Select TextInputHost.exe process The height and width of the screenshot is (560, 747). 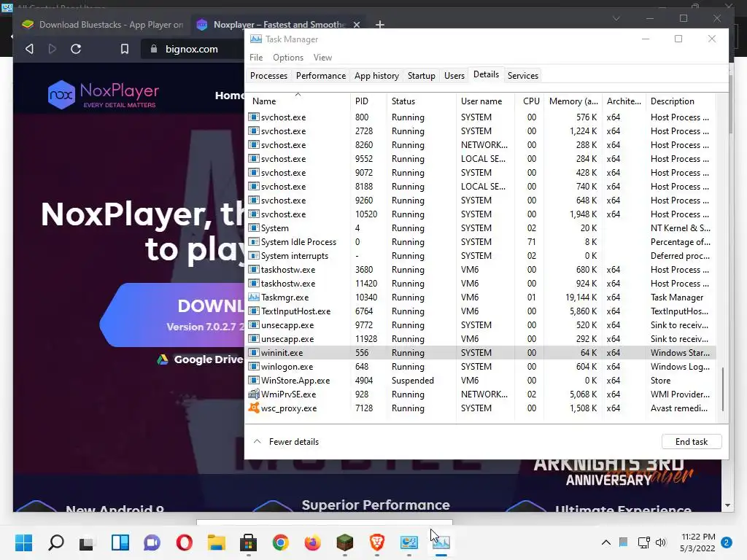tap(481, 311)
